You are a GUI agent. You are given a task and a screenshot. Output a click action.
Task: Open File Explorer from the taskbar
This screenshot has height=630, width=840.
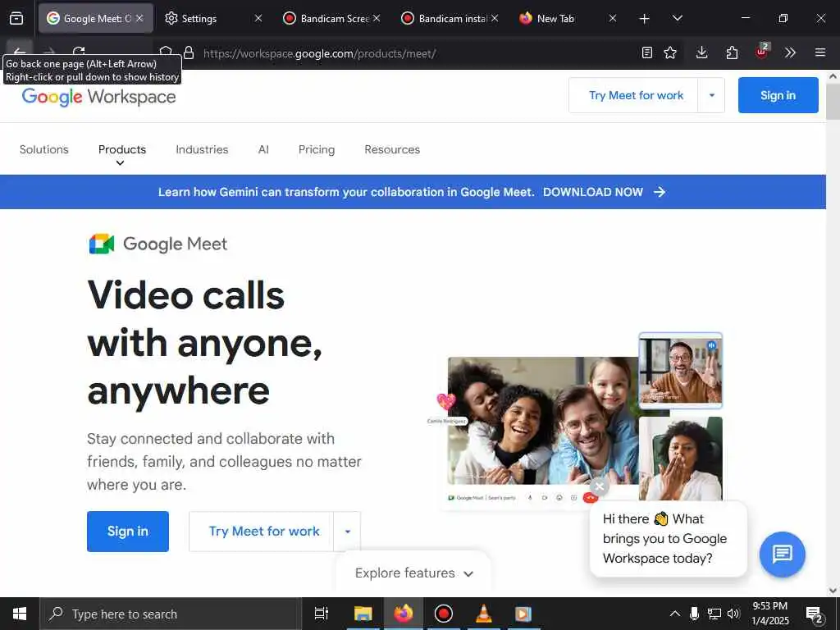tap(363, 614)
